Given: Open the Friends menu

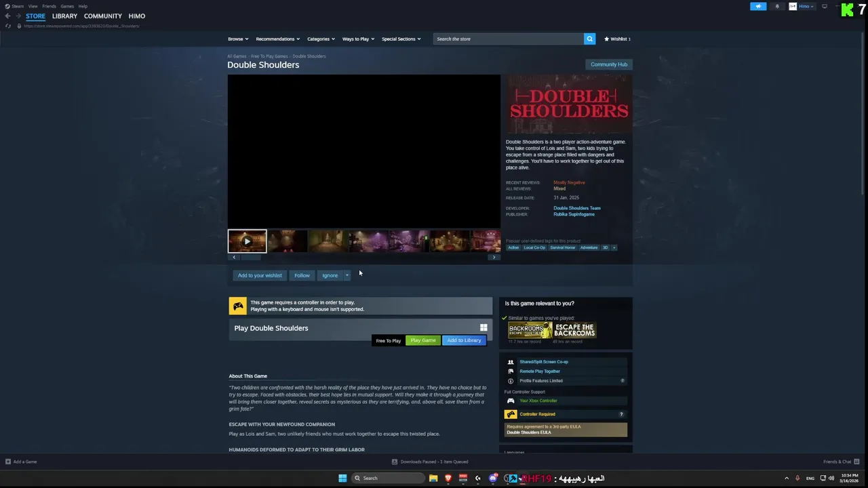Looking at the screenshot, I should [x=49, y=6].
